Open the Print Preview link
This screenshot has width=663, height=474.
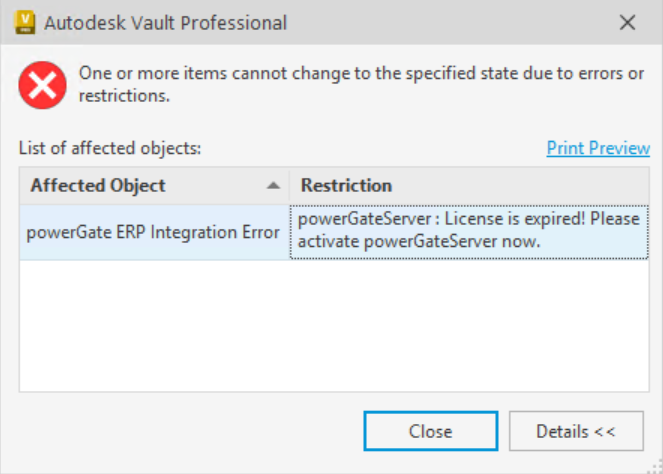[x=598, y=148]
